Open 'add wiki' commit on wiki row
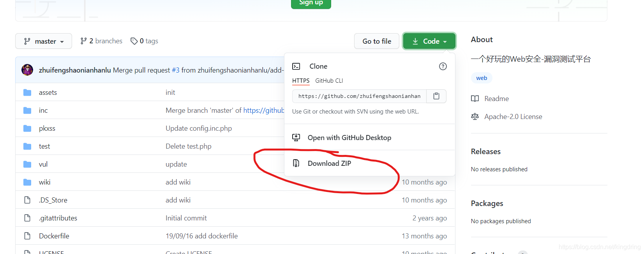Image resolution: width=644 pixels, height=254 pixels. click(178, 182)
